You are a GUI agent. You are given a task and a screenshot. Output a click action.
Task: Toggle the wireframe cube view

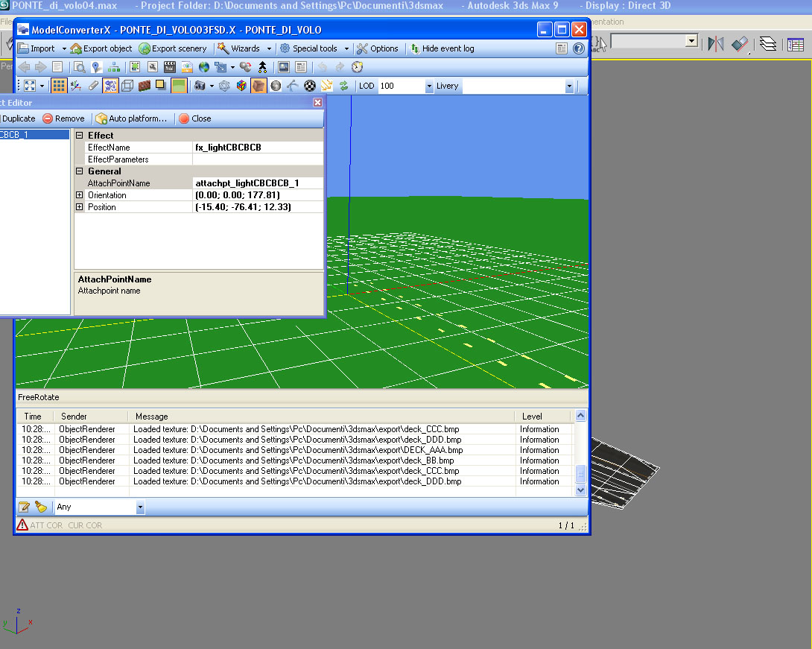point(127,86)
